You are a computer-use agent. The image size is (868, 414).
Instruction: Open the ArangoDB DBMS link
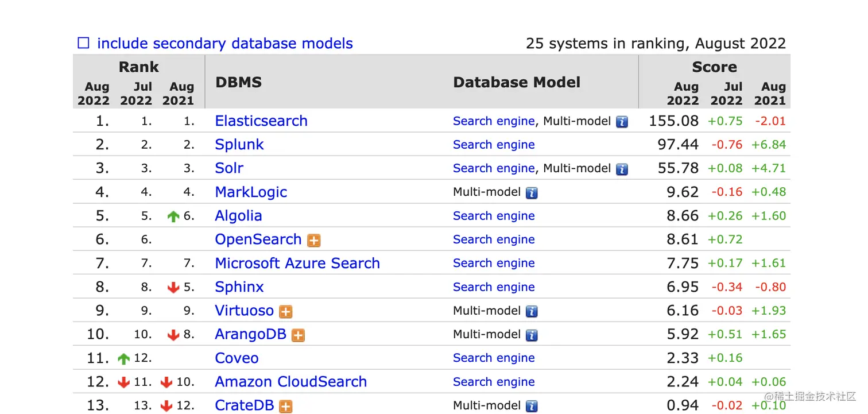point(250,334)
